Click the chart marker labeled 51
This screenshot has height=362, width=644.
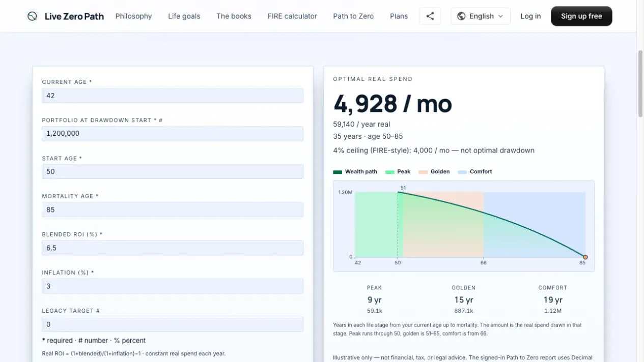tap(403, 188)
